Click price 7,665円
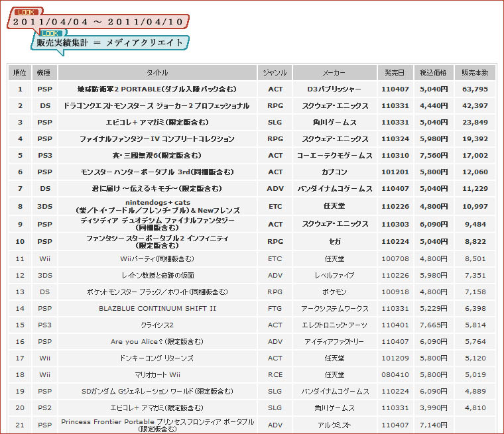The height and width of the screenshot is (434, 504). click(433, 325)
